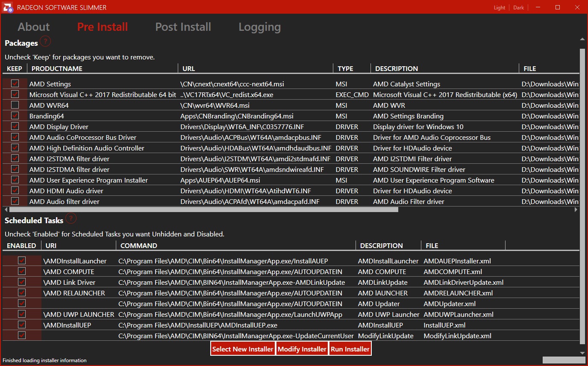This screenshot has height=366, width=588.
Task: Sort Scheduled Tasks by the ENABLED column header
Action: pos(22,245)
